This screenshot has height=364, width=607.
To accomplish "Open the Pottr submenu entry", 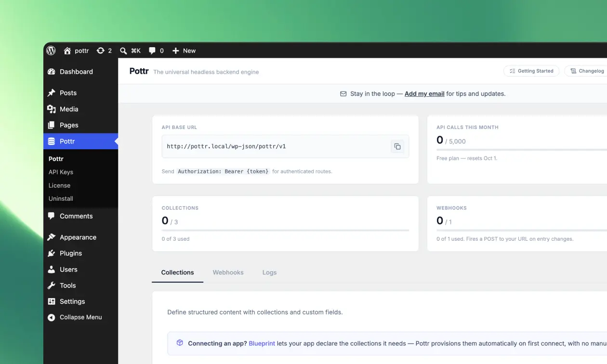I will (x=56, y=159).
